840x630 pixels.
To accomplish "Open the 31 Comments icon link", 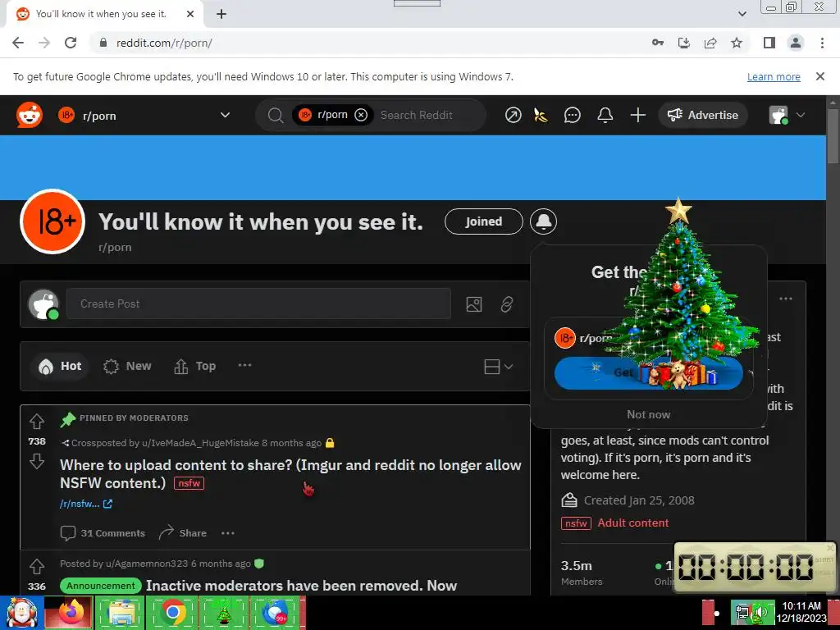I will pos(103,533).
